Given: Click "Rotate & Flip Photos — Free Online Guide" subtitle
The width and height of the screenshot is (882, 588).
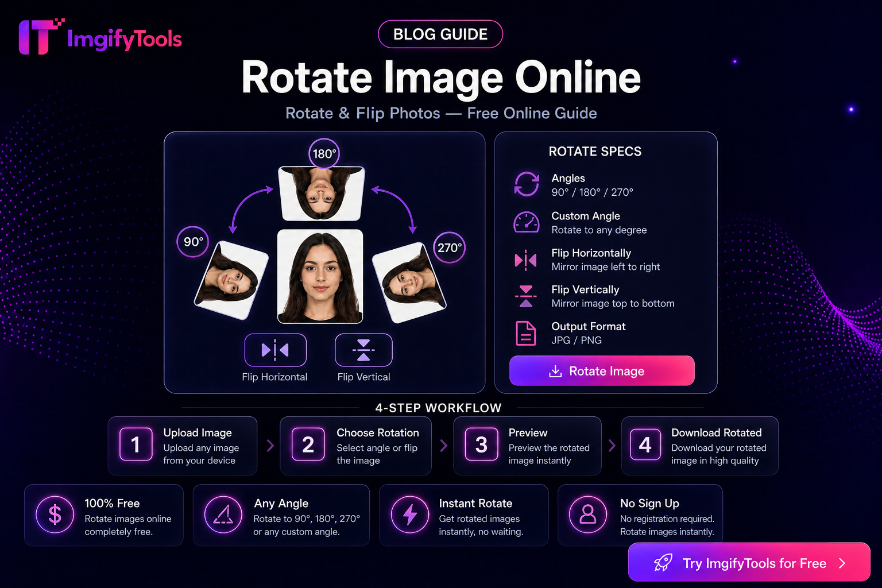Looking at the screenshot, I should pyautogui.click(x=441, y=113).
